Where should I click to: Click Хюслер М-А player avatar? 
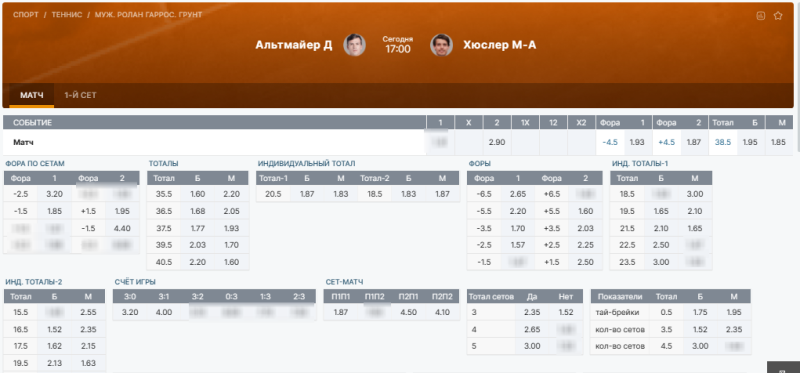[441, 45]
